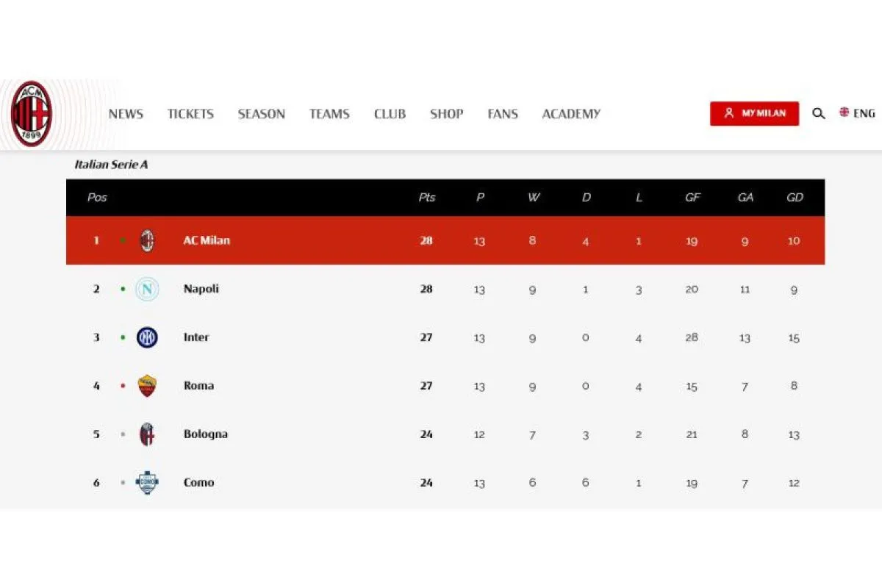Open the SEASON menu
882x588 pixels.
261,114
